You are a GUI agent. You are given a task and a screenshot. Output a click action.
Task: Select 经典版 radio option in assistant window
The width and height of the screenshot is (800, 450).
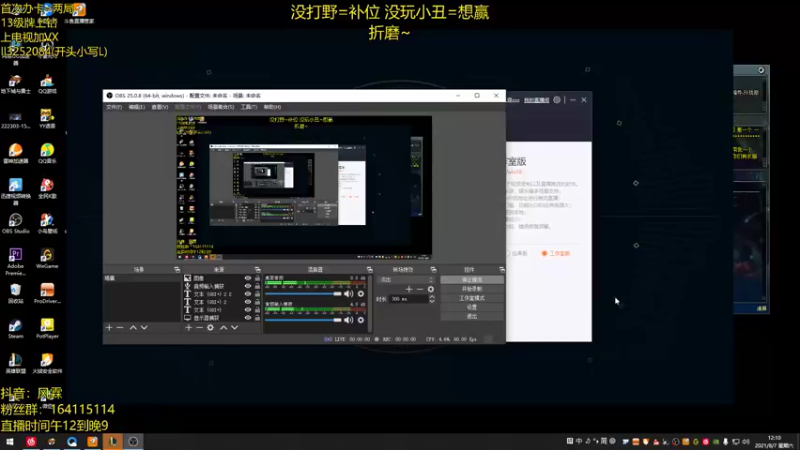(x=516, y=254)
